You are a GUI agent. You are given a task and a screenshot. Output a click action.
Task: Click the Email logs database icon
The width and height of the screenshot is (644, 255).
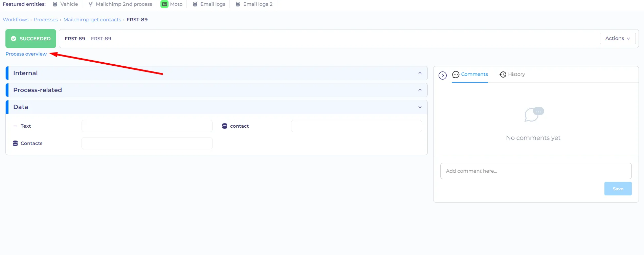(x=195, y=4)
